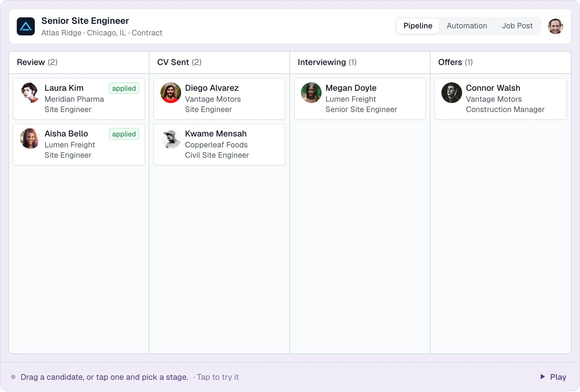Select the Connor Walsh candidate name
The image size is (580, 392).
(x=493, y=88)
